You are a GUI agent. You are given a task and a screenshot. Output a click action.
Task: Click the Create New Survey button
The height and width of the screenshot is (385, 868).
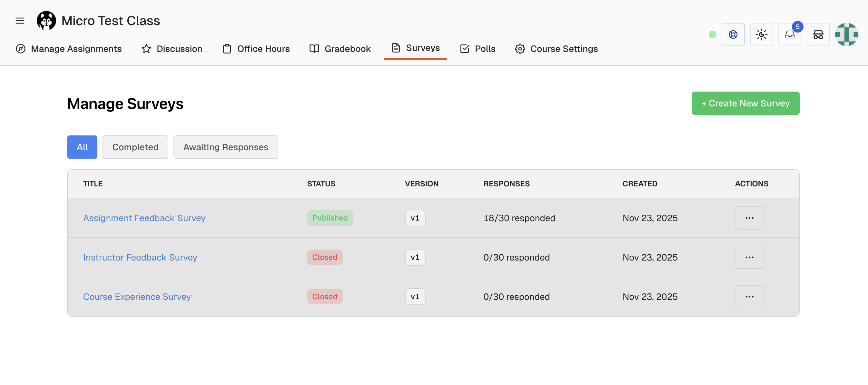tap(745, 103)
